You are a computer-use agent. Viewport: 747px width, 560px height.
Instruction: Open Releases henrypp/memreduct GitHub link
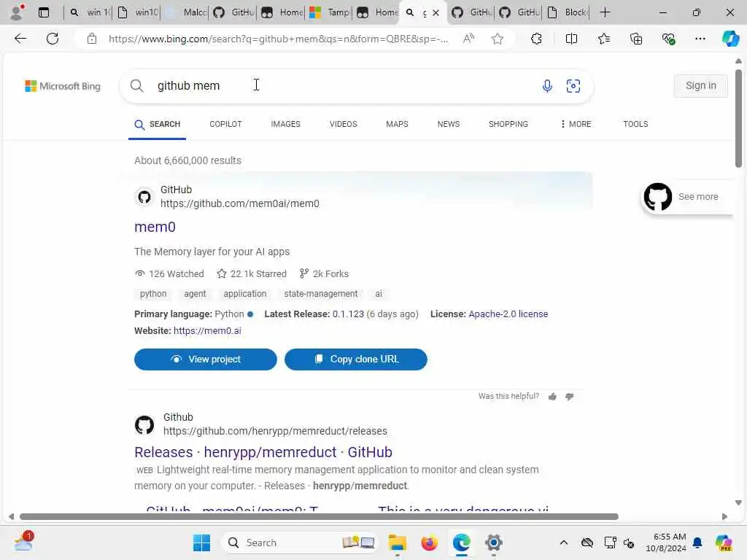click(x=263, y=452)
